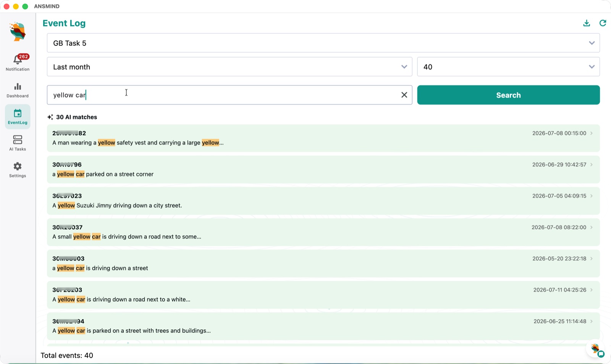Open yellow car parked on street corner event
Image resolution: width=611 pixels, height=364 pixels.
click(x=323, y=169)
